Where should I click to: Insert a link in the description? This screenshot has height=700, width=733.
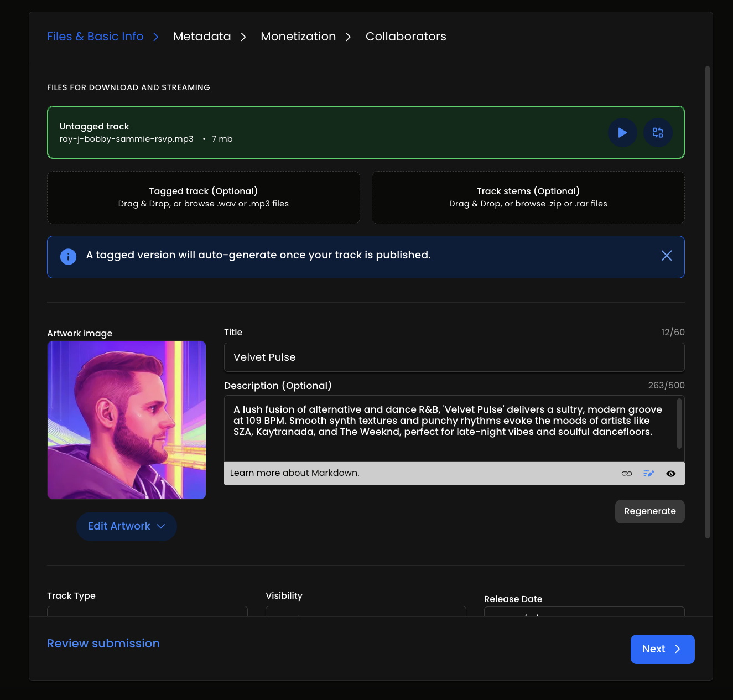[627, 474]
